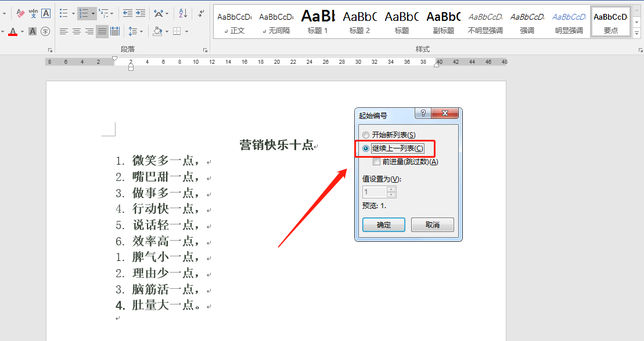Expand the line spacing dropdown

[142, 31]
